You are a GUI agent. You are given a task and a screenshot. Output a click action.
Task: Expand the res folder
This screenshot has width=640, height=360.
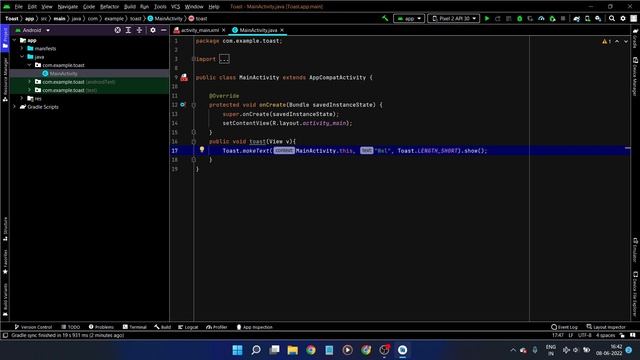point(22,98)
